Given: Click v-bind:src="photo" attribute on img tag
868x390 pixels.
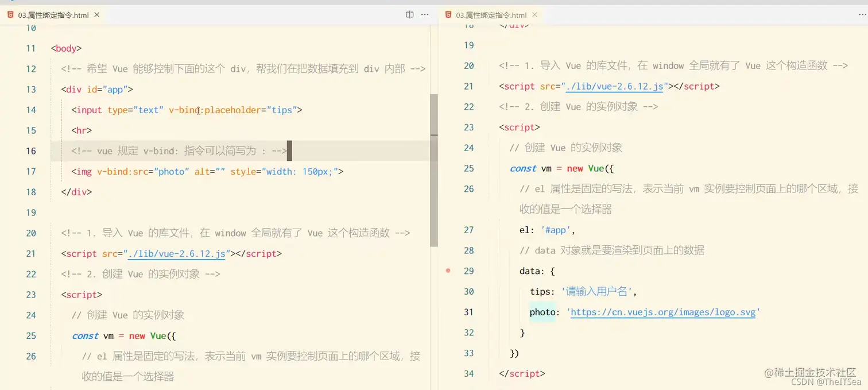Looking at the screenshot, I should [x=143, y=171].
